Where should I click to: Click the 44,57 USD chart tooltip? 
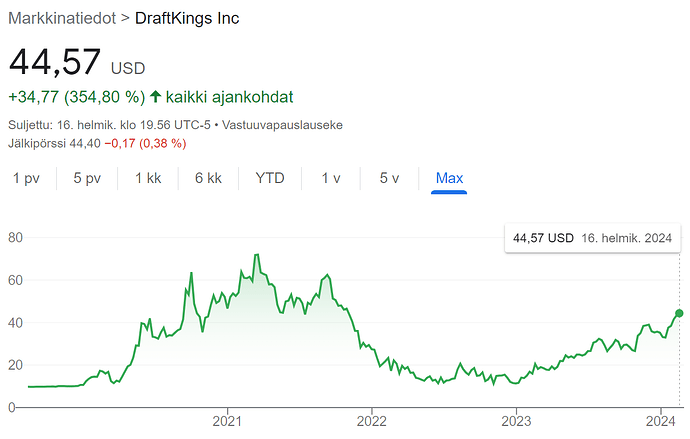pos(593,239)
